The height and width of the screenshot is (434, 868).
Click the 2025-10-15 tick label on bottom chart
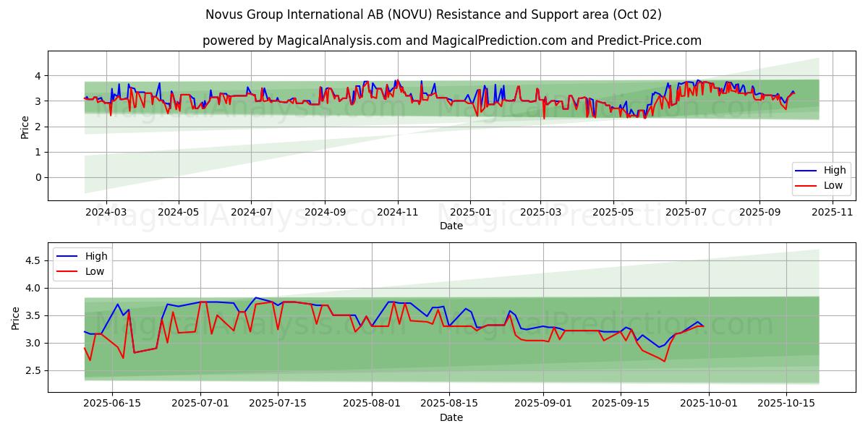point(786,404)
